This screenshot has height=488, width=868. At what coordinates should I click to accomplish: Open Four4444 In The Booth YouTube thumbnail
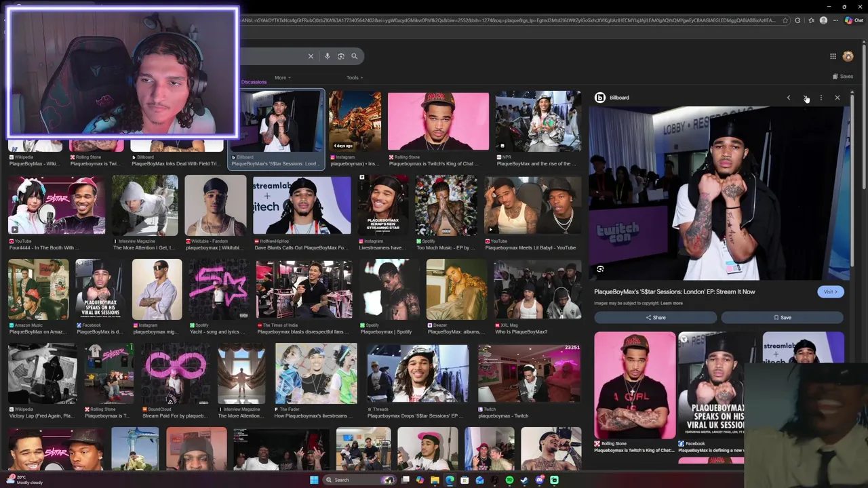56,205
